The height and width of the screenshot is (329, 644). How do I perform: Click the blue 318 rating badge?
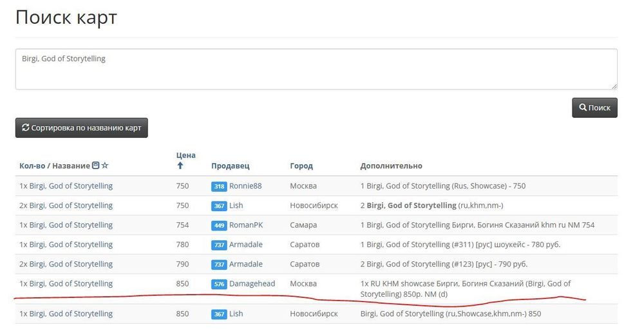[219, 187]
